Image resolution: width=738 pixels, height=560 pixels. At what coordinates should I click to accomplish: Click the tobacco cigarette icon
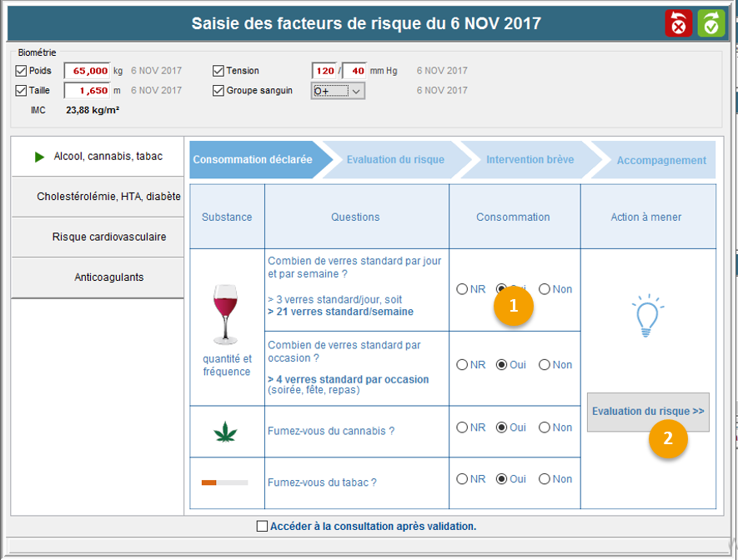point(224,482)
